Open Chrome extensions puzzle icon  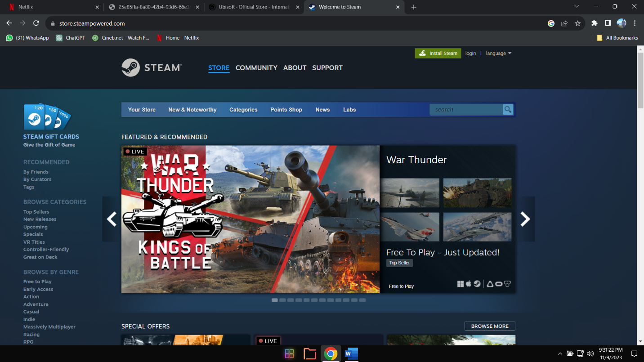594,23
